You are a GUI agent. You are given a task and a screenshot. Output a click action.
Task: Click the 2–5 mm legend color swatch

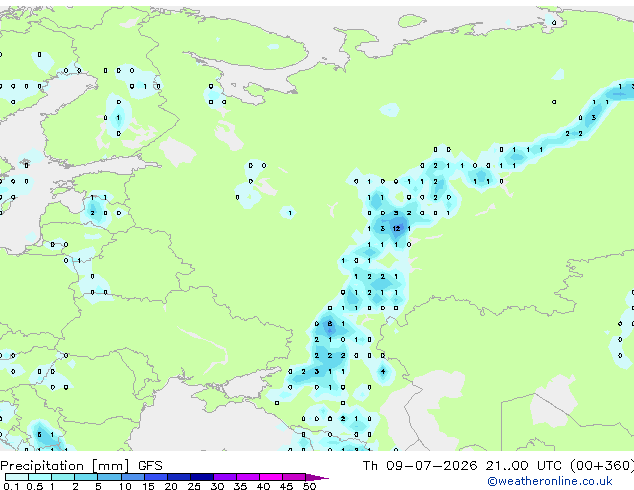(86, 477)
